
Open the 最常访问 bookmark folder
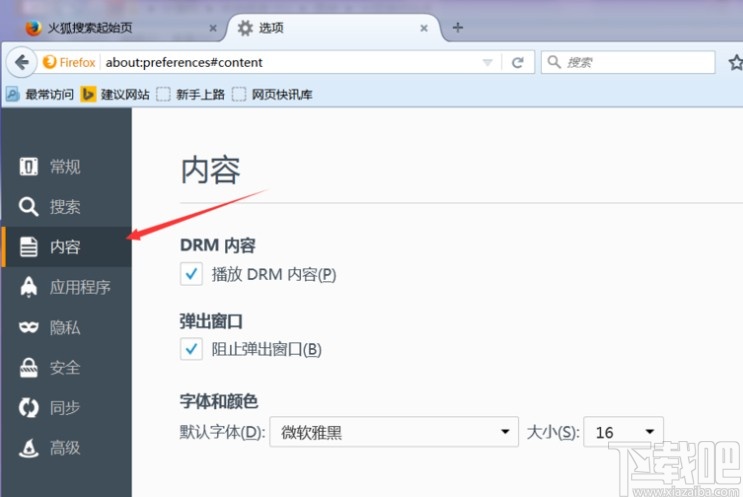(41, 94)
